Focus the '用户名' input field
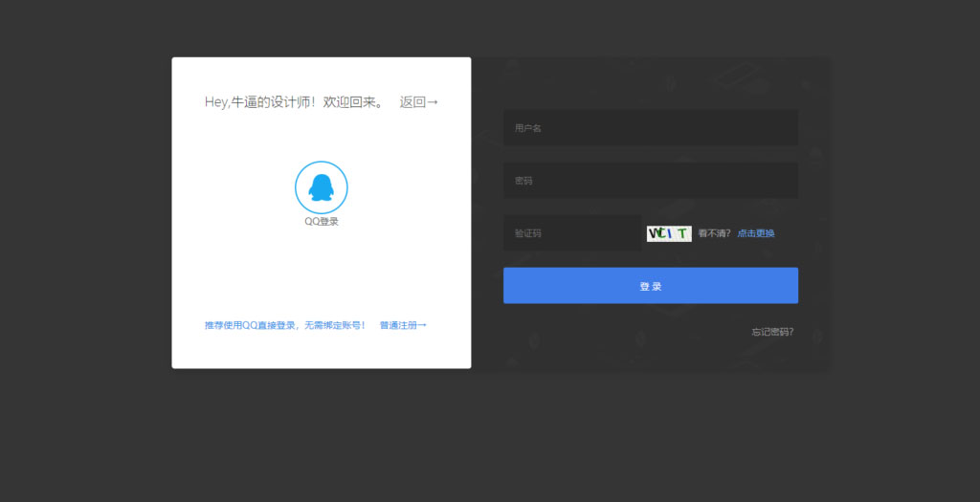This screenshot has height=502, width=980. [x=650, y=128]
